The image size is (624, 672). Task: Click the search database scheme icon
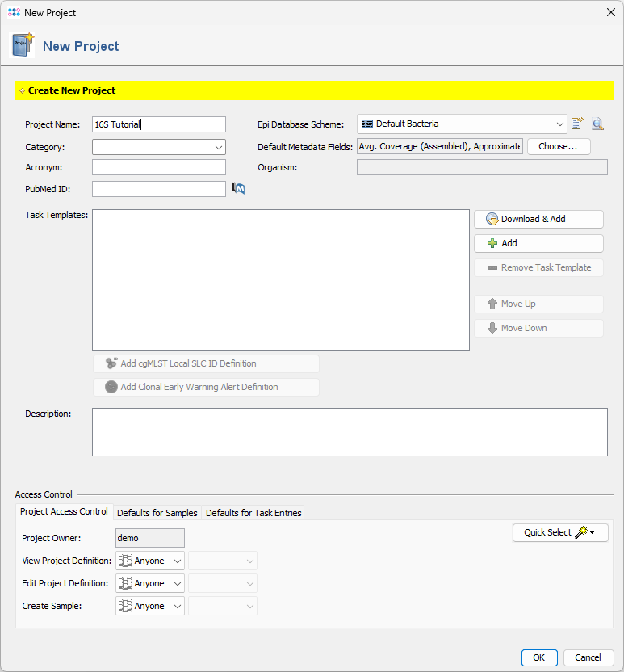597,124
